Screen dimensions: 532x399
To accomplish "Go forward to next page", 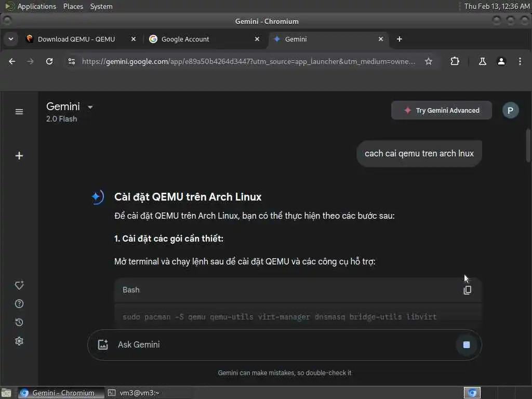I will tap(30, 61).
